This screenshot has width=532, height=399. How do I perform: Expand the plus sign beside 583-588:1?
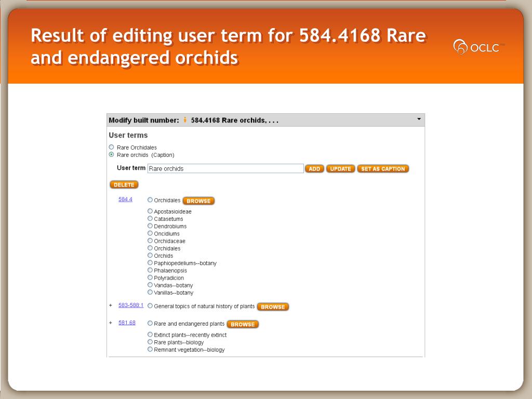pyautogui.click(x=111, y=305)
